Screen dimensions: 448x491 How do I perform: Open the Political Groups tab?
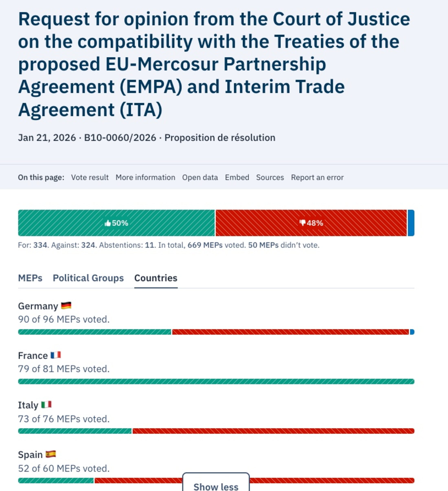88,278
